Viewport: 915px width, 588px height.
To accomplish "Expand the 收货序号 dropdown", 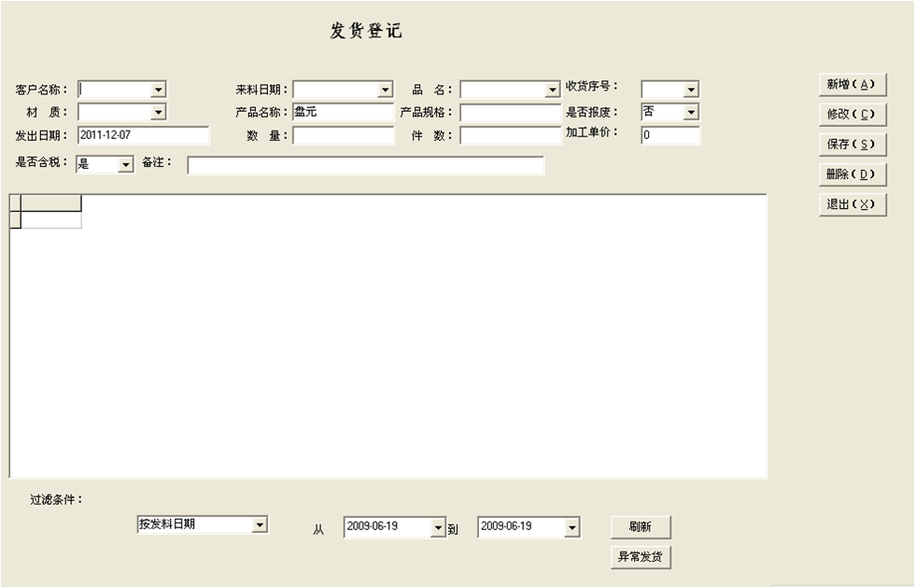I will pos(690,90).
